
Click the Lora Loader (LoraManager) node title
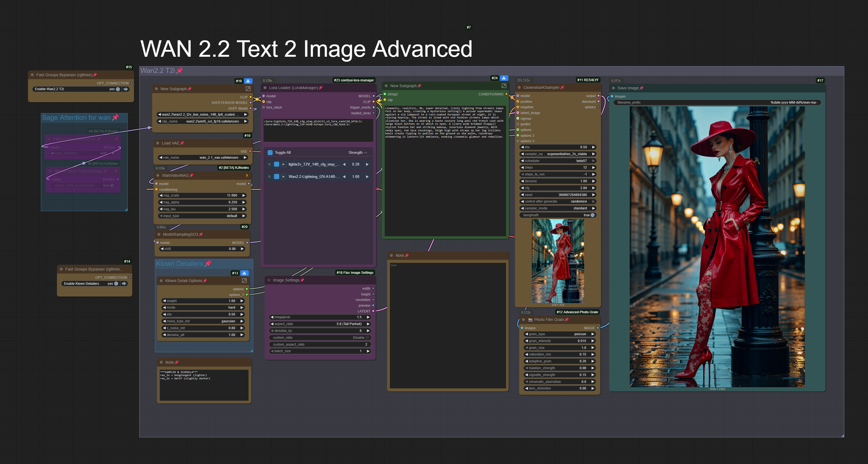[x=293, y=88]
